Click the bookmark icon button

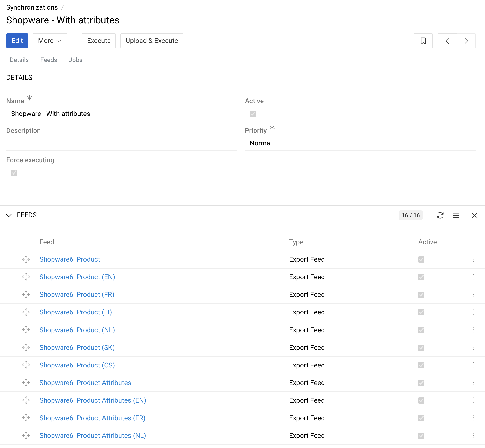pos(423,41)
